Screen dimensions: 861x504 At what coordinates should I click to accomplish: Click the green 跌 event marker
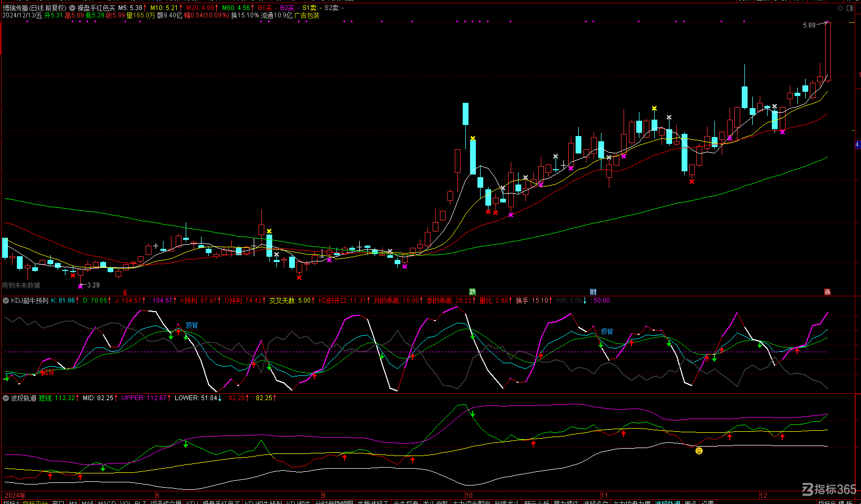(473, 292)
